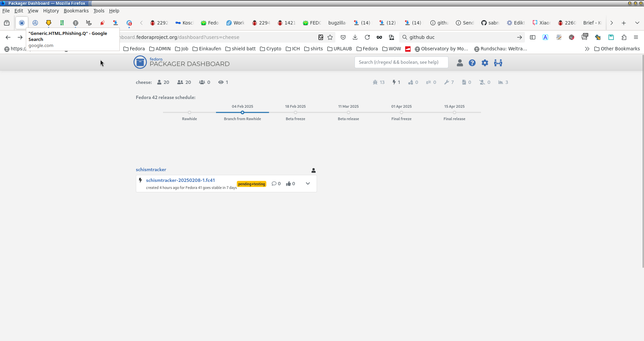Select the pinned Packager Dashboard tab
Image resolution: width=644 pixels, height=341 pixels.
point(22,23)
